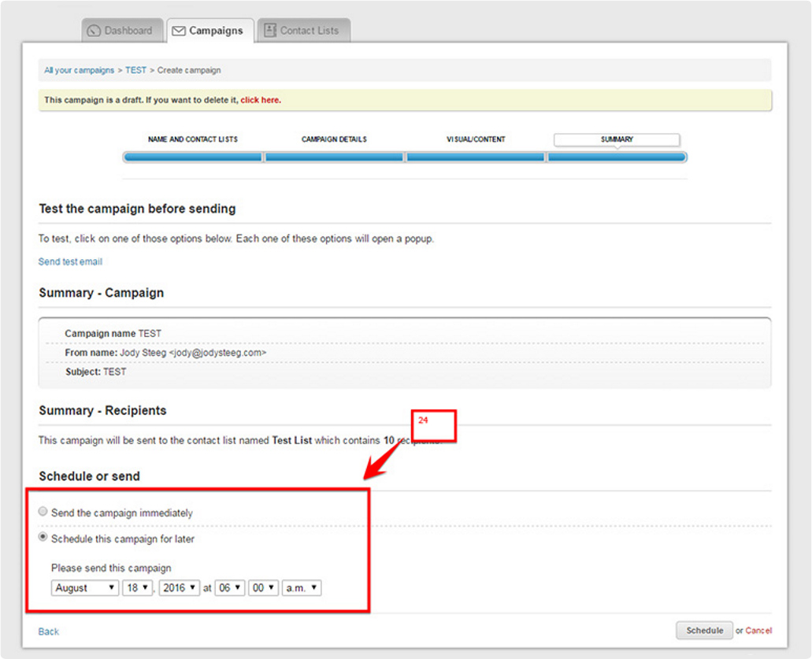Image resolution: width=812 pixels, height=659 pixels.
Task: Open the a.m./p.m. dropdown
Action: tap(302, 587)
